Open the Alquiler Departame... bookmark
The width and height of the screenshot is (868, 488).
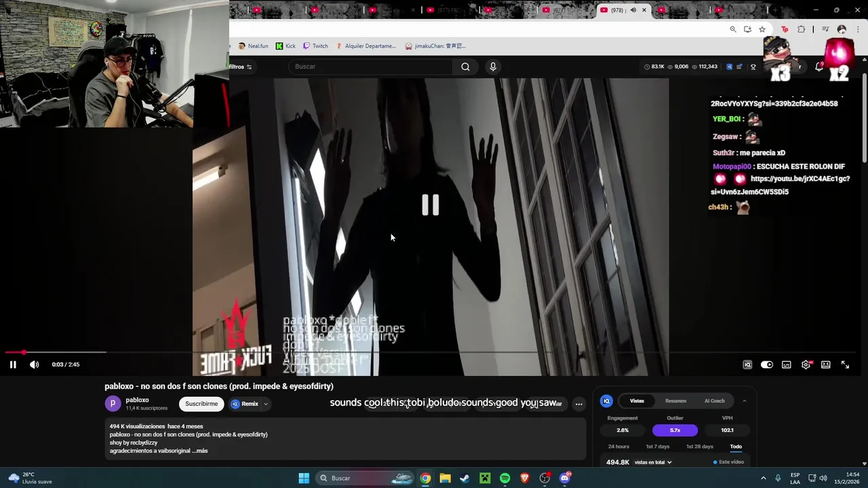click(366, 46)
